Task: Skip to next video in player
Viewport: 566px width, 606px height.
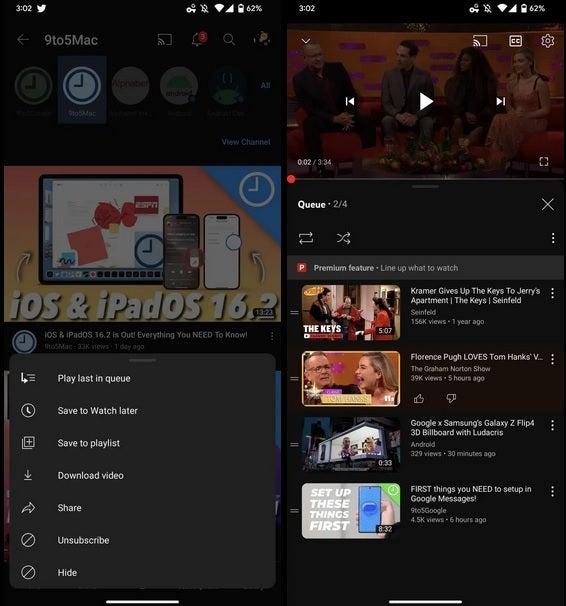Action: [x=501, y=101]
